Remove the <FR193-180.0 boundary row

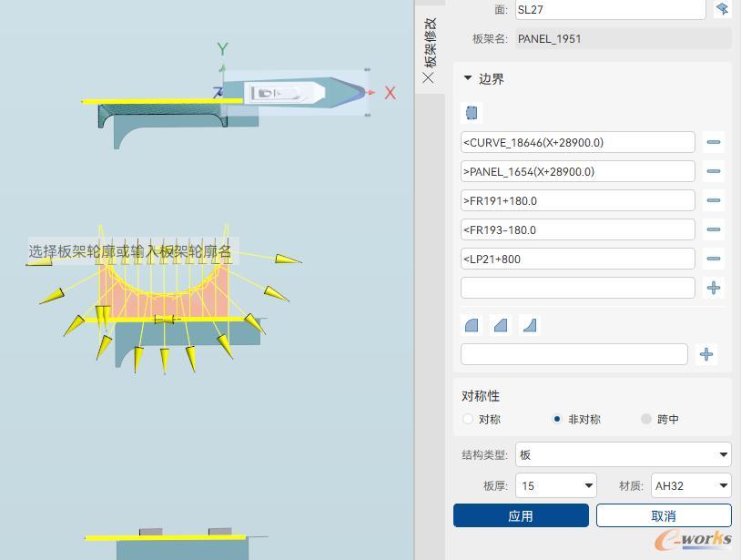tap(713, 229)
